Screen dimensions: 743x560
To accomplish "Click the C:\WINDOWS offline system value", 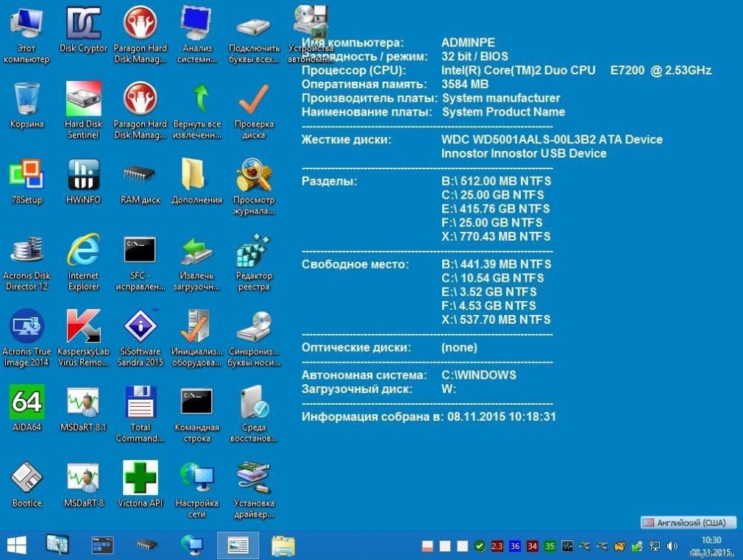I will click(479, 375).
